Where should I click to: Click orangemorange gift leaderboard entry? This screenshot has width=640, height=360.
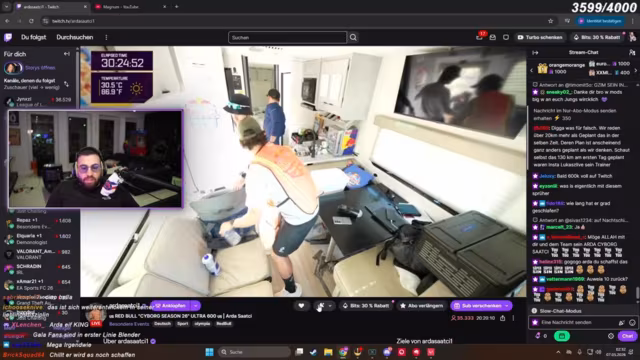561,68
